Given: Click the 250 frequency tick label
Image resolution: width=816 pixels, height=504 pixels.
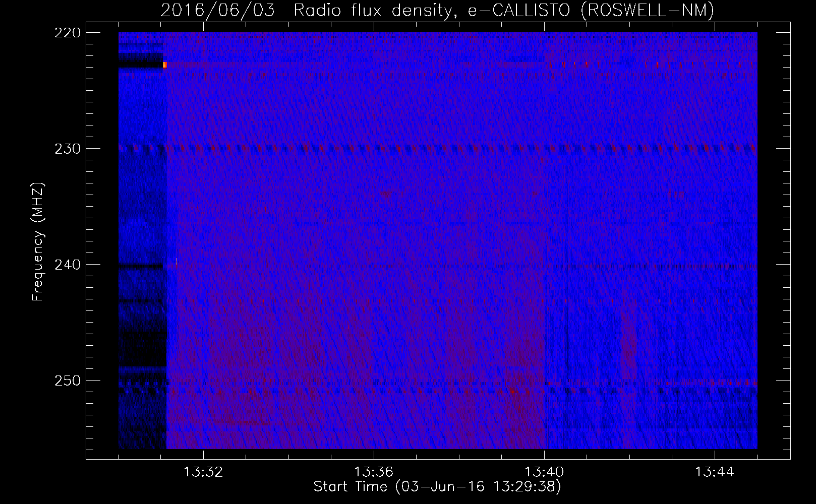Looking at the screenshot, I should click(68, 381).
